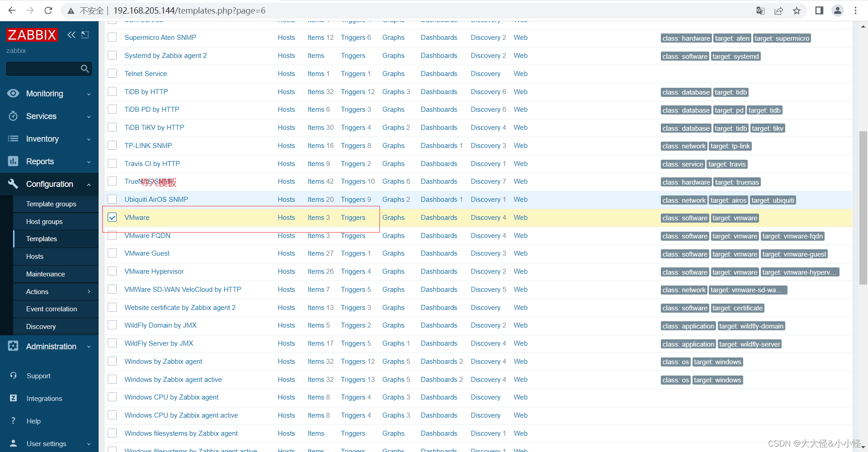This screenshot has width=868, height=452.
Task: Go back in the browser
Action: coord(12,10)
